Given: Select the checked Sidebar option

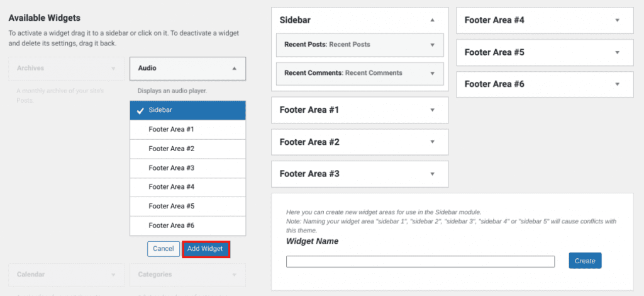Looking at the screenshot, I should (187, 110).
